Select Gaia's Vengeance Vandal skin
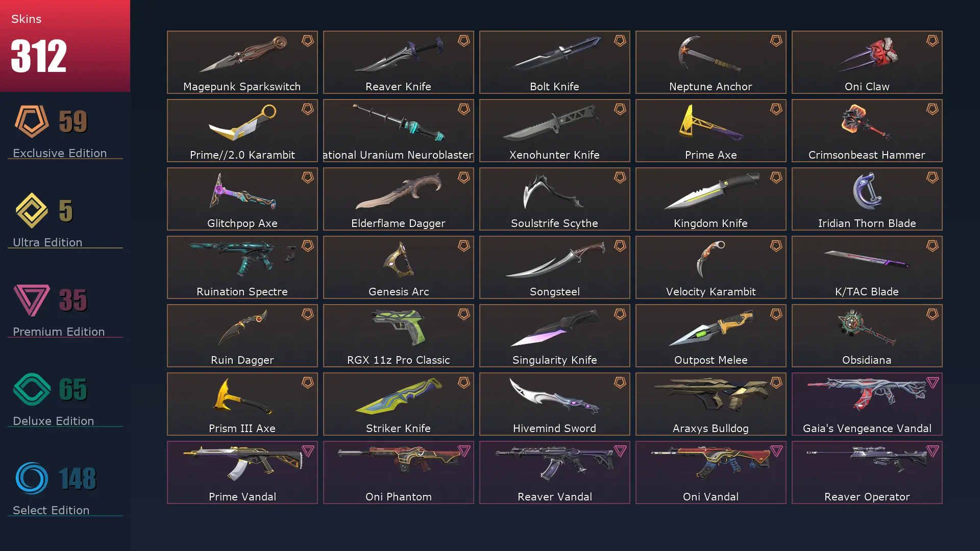 (867, 404)
